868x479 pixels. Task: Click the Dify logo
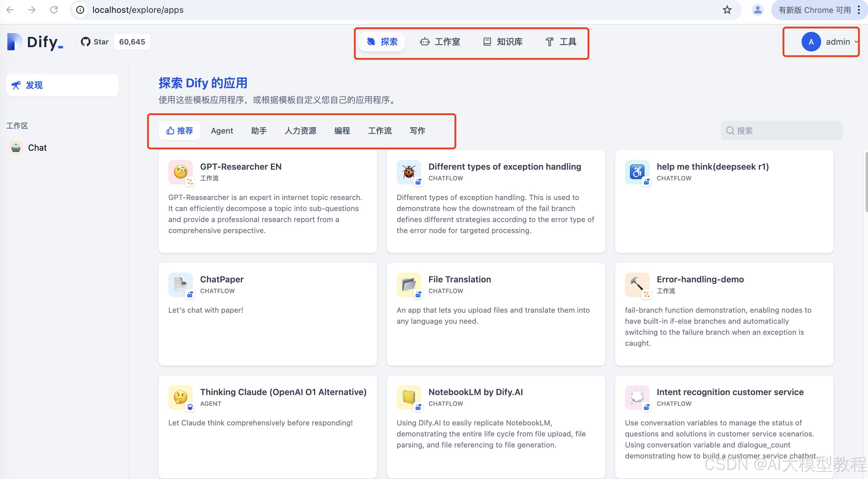tap(35, 42)
